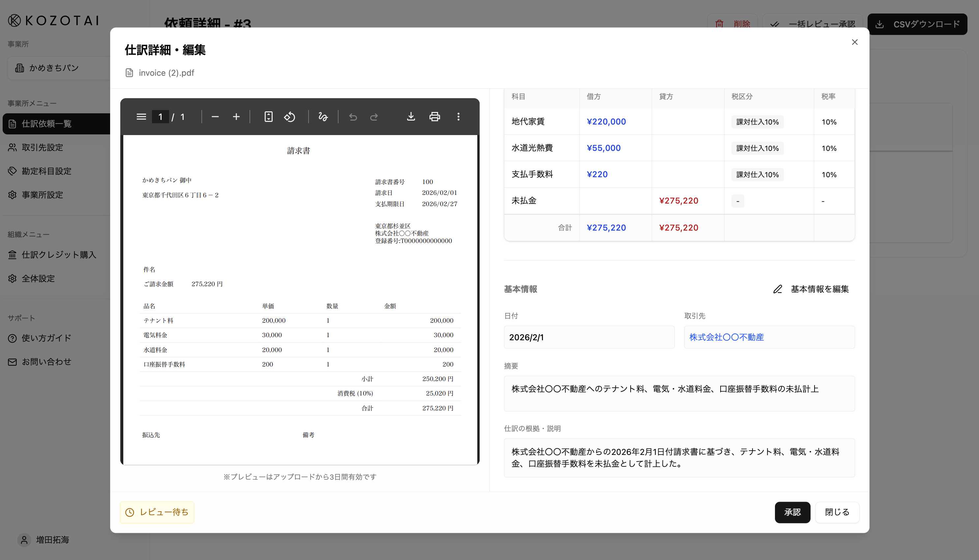Open the PDF viewer more-options menu

pyautogui.click(x=458, y=117)
